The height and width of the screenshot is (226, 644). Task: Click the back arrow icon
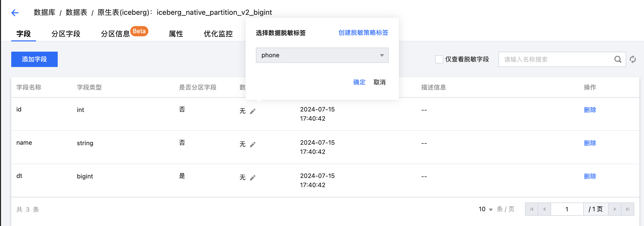point(15,13)
